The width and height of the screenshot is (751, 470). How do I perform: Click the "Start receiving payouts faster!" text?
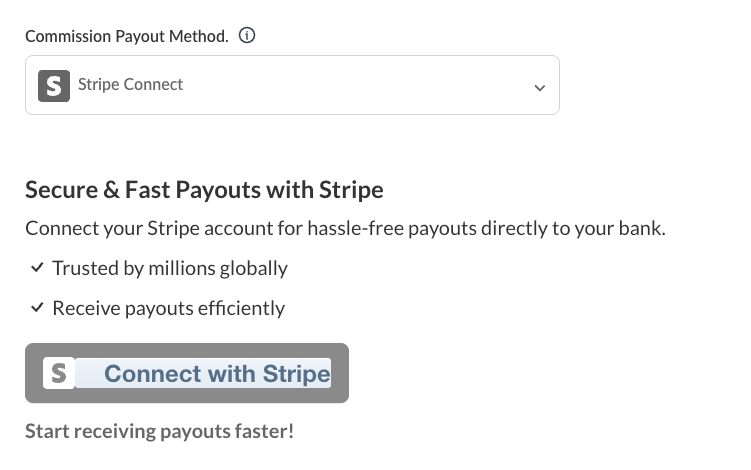click(159, 431)
